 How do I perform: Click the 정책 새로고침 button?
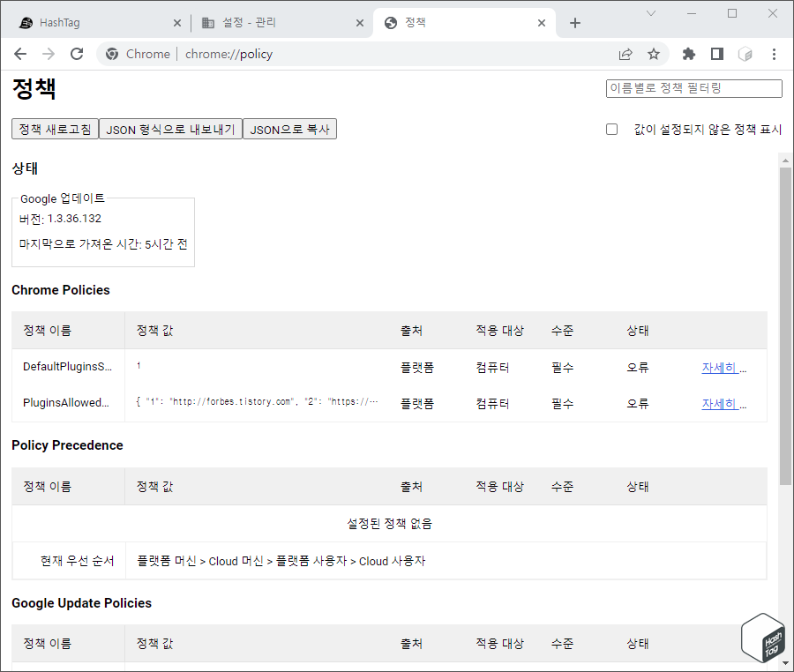tap(55, 128)
